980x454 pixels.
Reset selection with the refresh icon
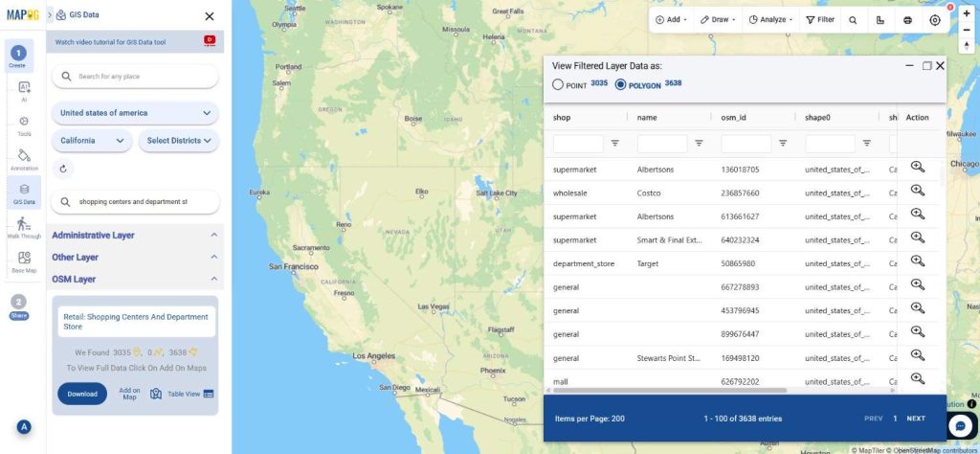tap(62, 169)
